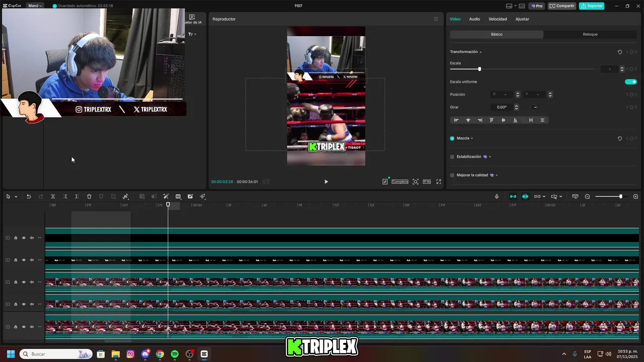Align clip horizontally to center

[468, 120]
